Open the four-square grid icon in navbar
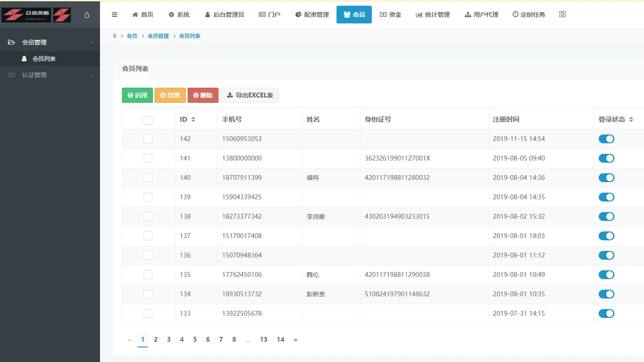Viewport: 644px width, 362px height. coord(562,14)
